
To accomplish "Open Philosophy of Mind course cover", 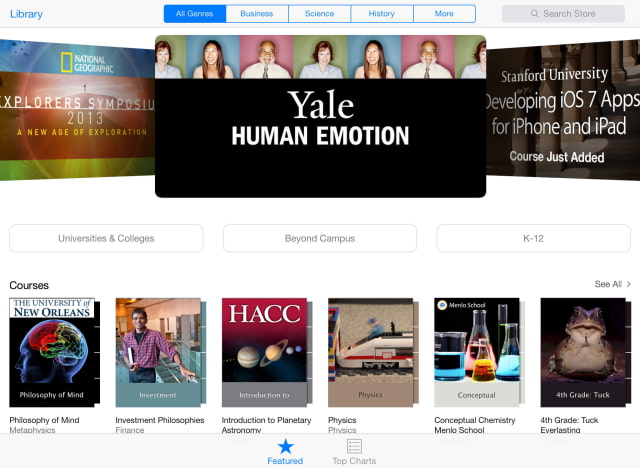I will click(x=54, y=353).
